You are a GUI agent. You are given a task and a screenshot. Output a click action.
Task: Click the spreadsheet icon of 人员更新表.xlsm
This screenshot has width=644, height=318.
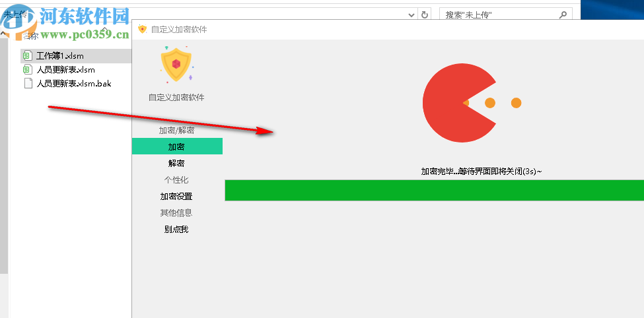[28, 70]
